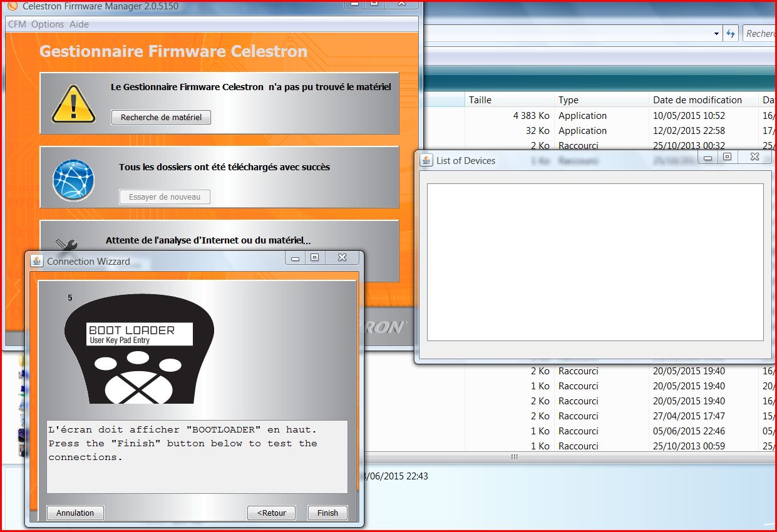Screen dimensions: 777x532
Task: Click the date 25/10/2013 00:59
Action: click(x=689, y=446)
